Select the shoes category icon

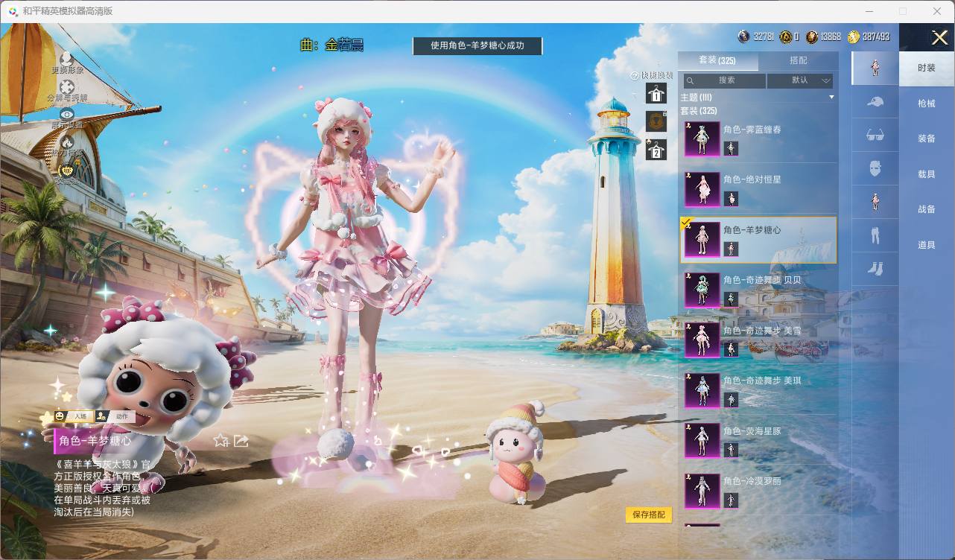[875, 268]
